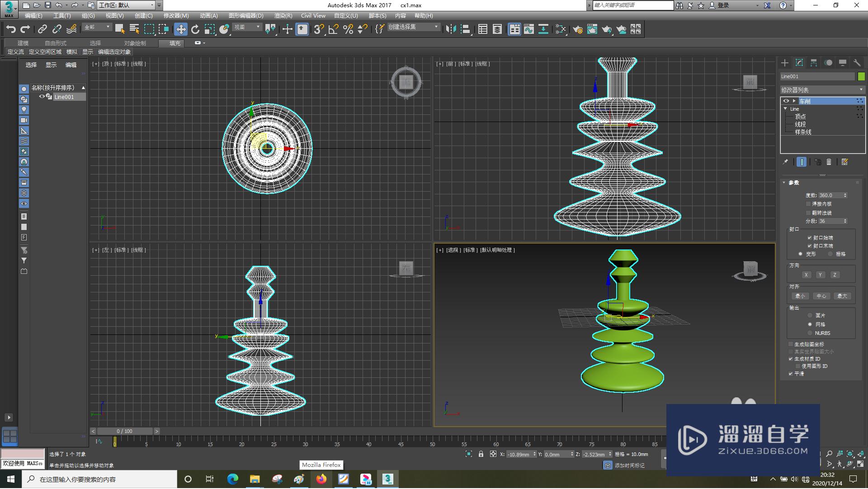The image size is (868, 489).
Task: Open 视图 reference coordinate dropdown
Action: (247, 28)
